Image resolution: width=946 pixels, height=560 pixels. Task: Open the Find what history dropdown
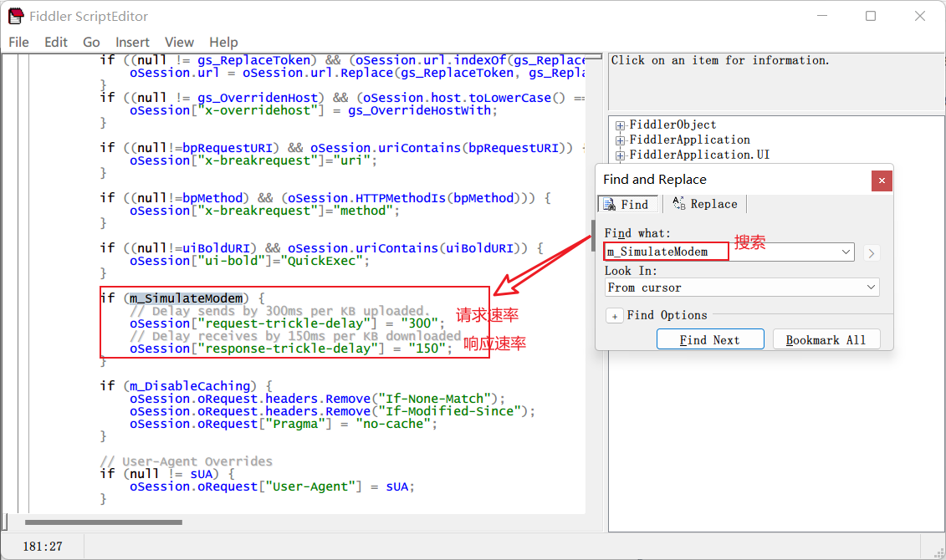coord(845,252)
